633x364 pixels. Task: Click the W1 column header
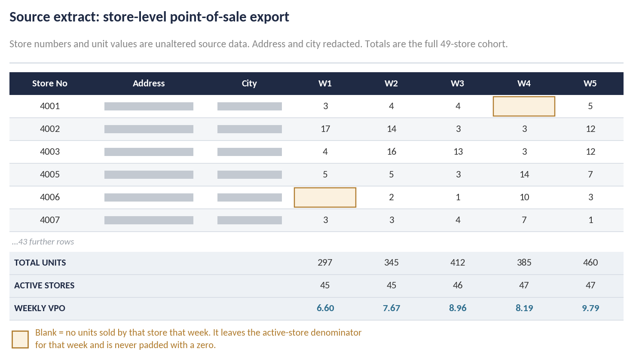[325, 83]
